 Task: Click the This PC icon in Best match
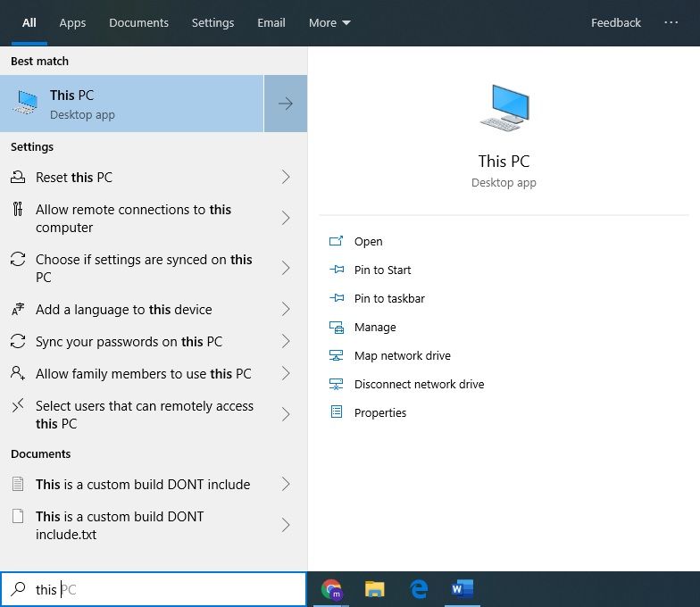pyautogui.click(x=27, y=103)
